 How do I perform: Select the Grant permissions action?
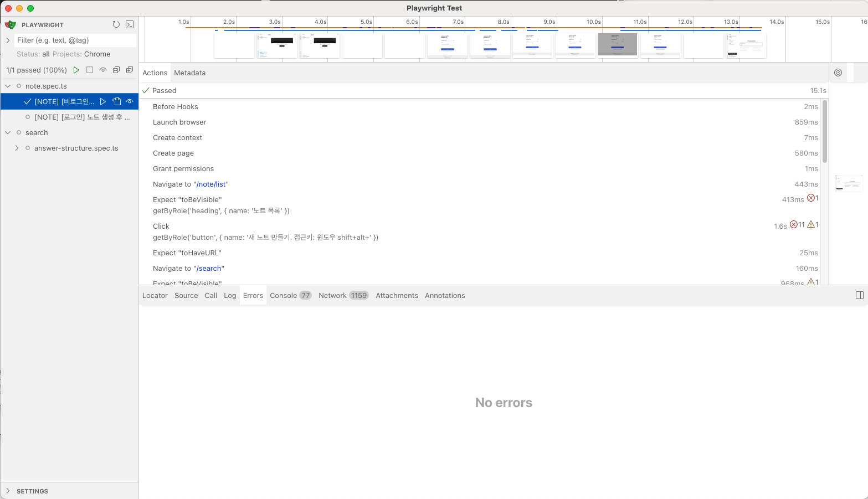480,168
